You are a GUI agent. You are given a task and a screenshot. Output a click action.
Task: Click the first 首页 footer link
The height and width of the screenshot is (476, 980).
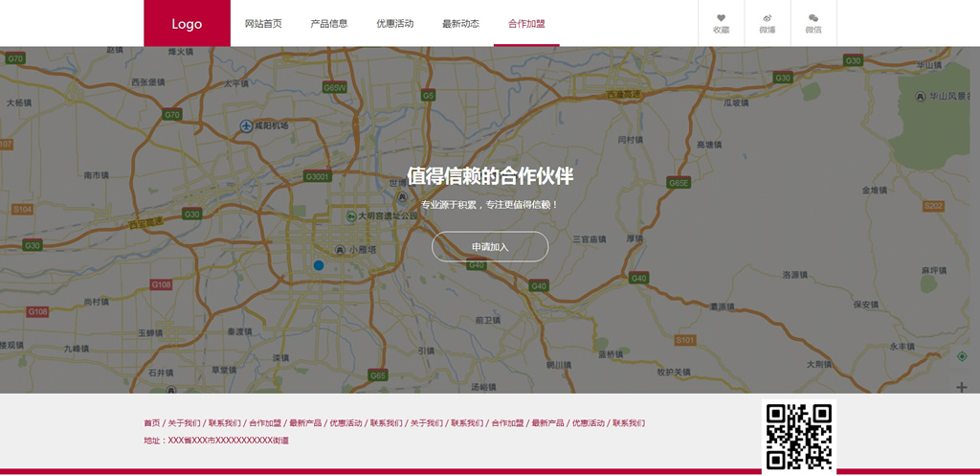(x=151, y=422)
